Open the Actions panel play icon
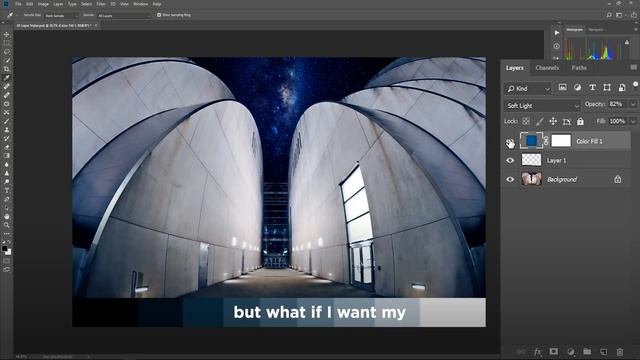Image resolution: width=640 pixels, height=360 pixels. tap(557, 33)
